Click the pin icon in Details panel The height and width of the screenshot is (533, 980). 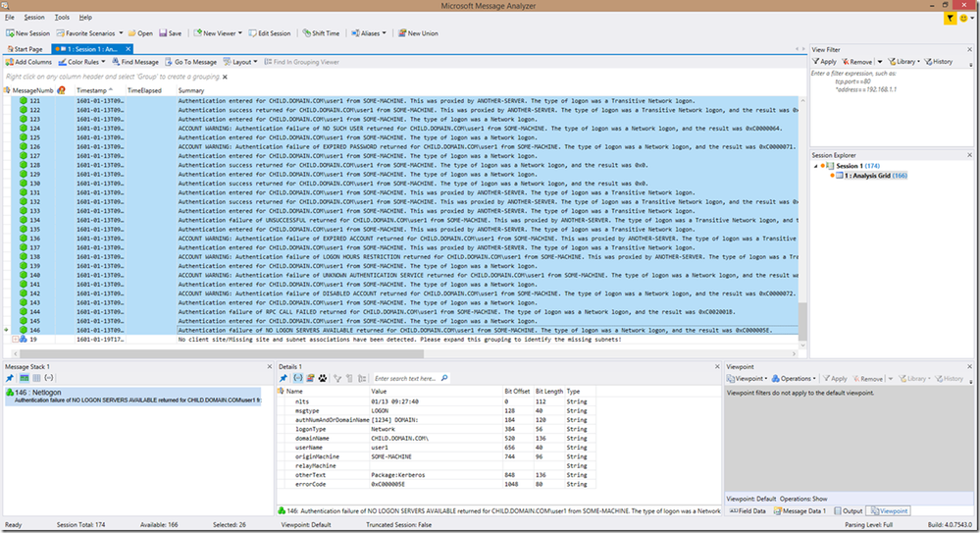coord(284,378)
